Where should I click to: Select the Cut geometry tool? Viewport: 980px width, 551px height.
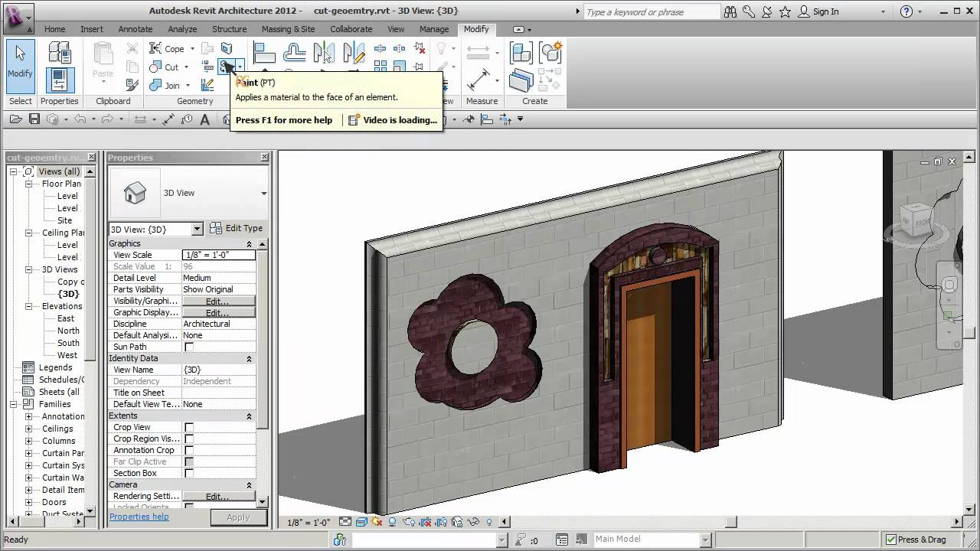pyautogui.click(x=168, y=67)
